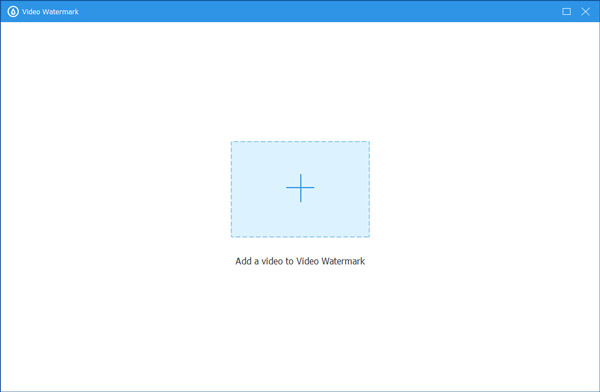The image size is (600, 392).
Task: Close the Video Watermark window
Action: point(585,11)
